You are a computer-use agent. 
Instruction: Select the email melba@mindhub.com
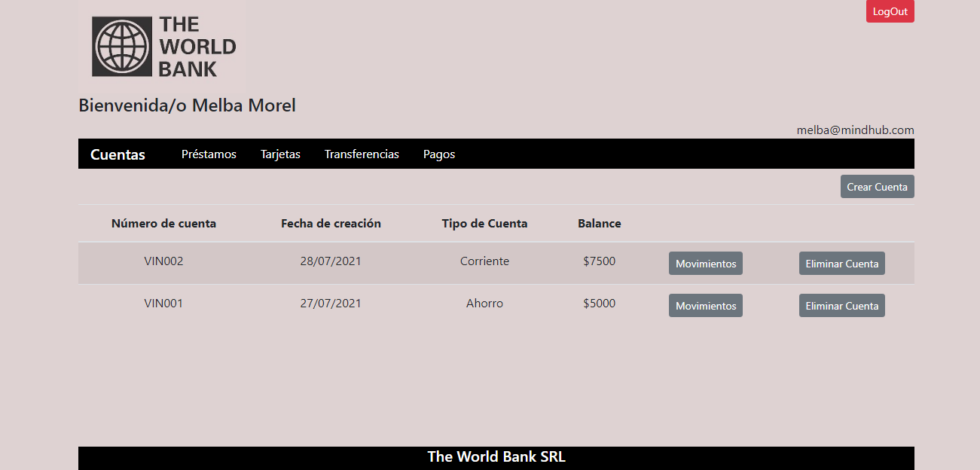point(856,130)
